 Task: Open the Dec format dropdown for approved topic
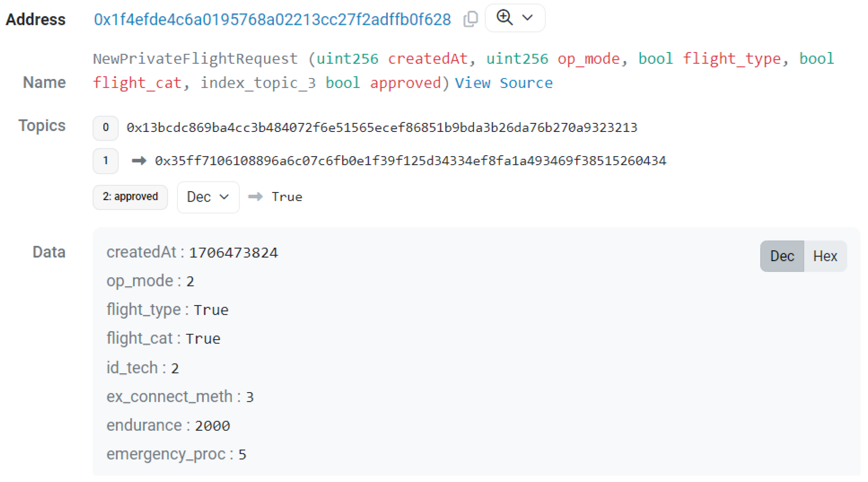[x=208, y=197]
